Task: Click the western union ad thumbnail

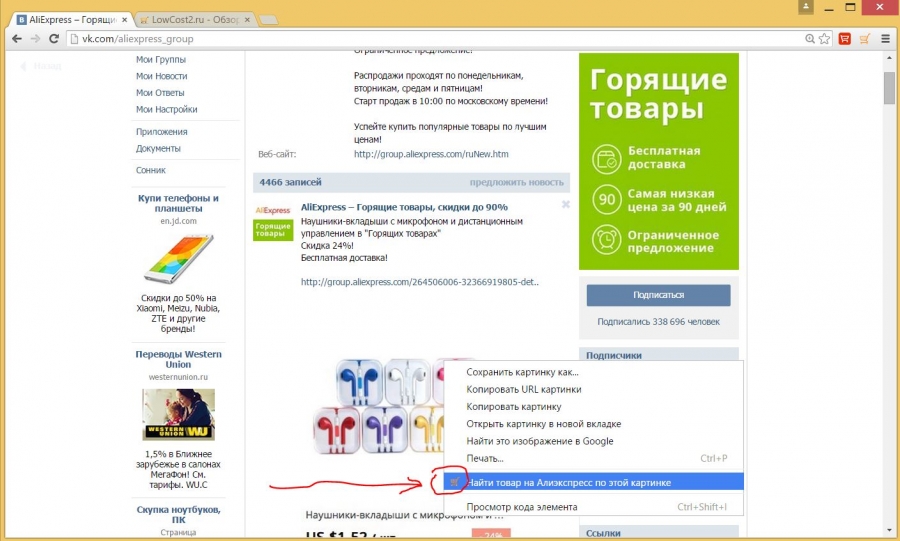Action: (178, 414)
